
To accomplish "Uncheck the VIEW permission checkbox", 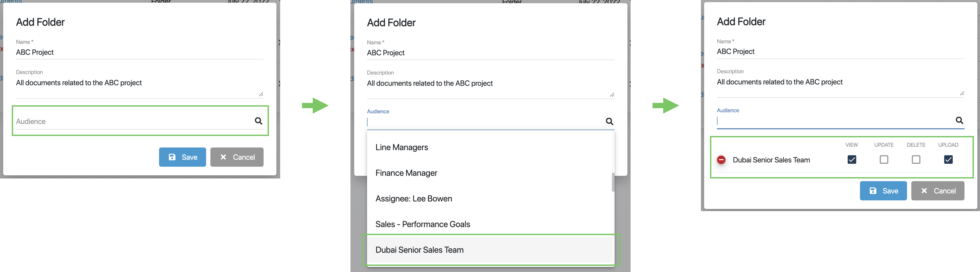I will pyautogui.click(x=851, y=160).
